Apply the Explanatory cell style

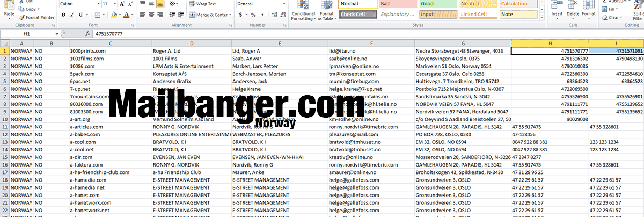point(398,15)
